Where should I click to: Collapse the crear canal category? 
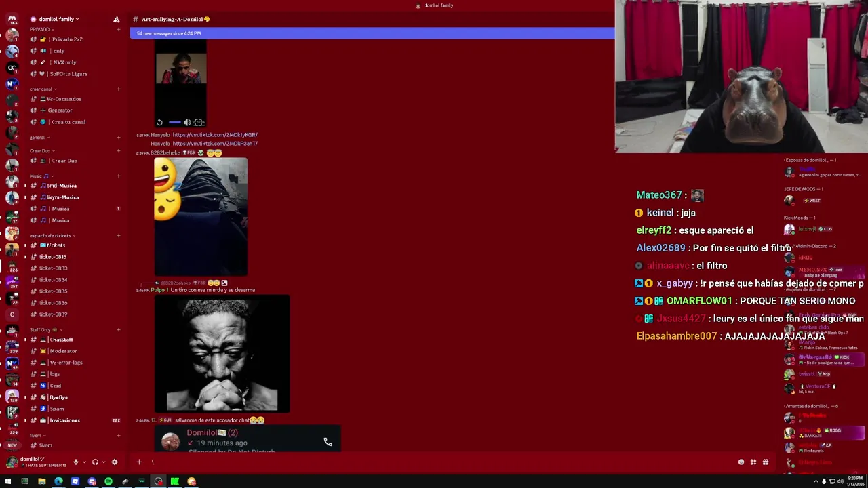(x=42, y=89)
